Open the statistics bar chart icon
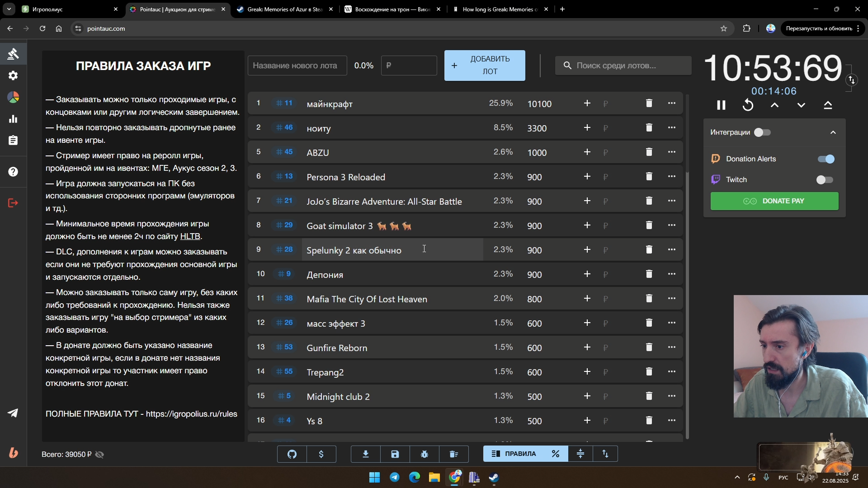 13,119
